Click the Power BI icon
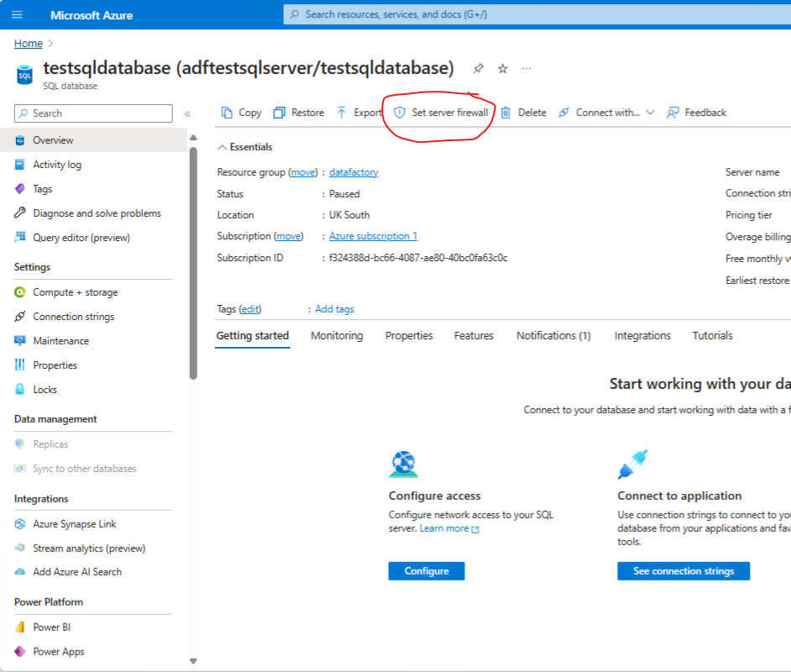This screenshot has height=672, width=791. [x=19, y=627]
